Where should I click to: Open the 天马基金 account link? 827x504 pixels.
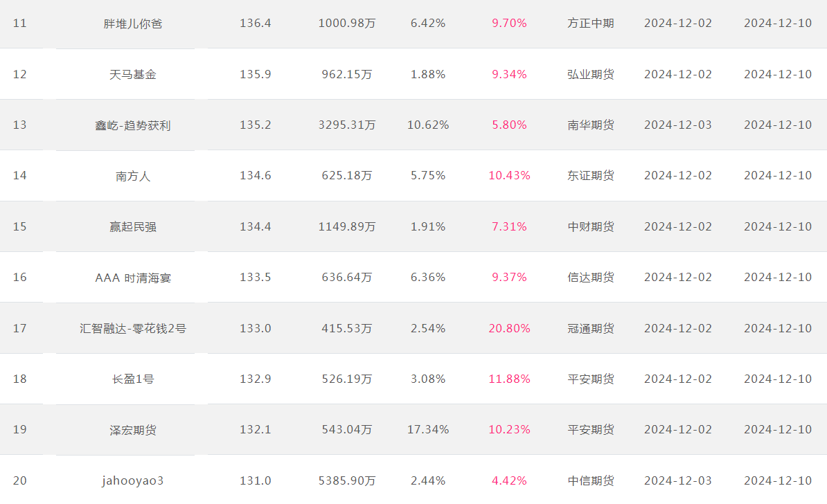(x=133, y=74)
